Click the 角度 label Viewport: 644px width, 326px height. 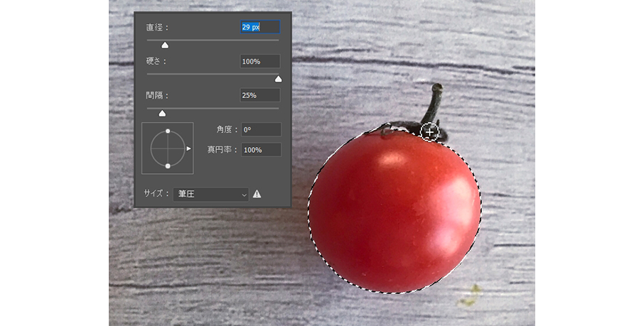[227, 129]
